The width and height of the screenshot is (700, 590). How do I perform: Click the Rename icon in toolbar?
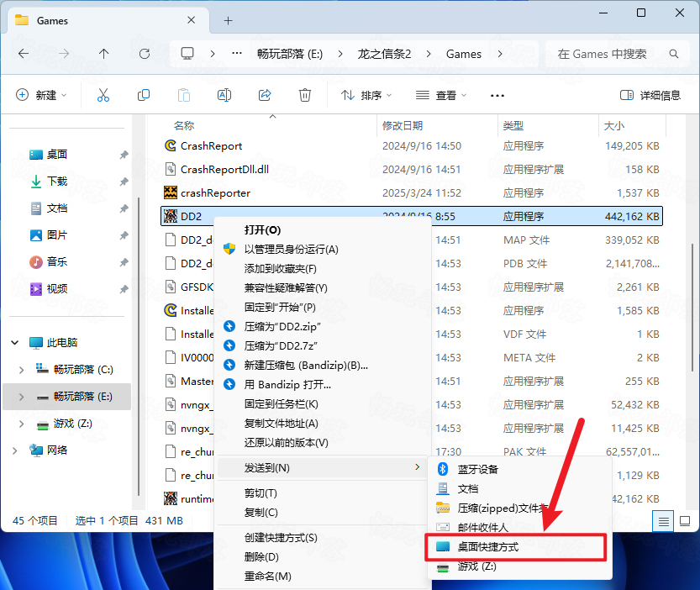click(224, 95)
